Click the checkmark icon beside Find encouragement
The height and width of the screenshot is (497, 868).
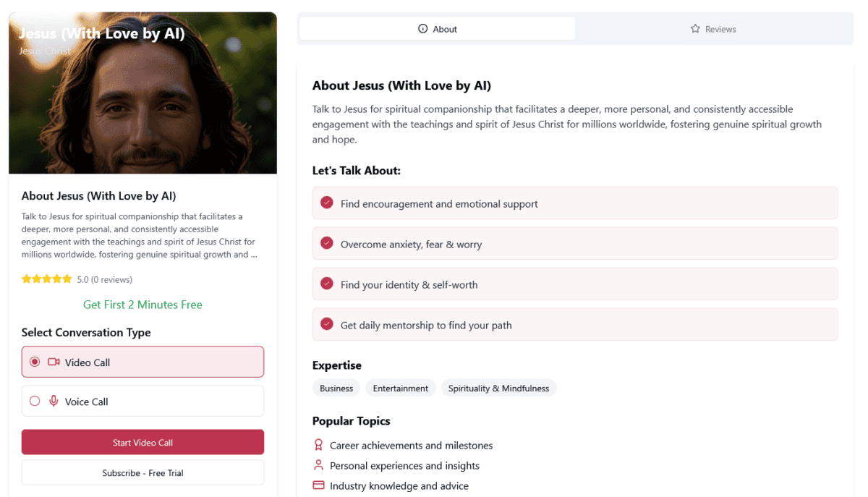point(327,203)
